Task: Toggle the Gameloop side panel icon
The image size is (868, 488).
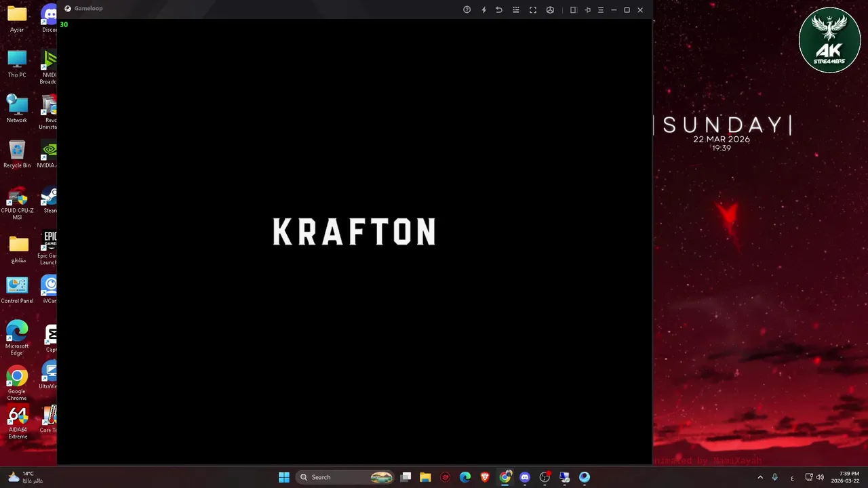Action: 573,9
